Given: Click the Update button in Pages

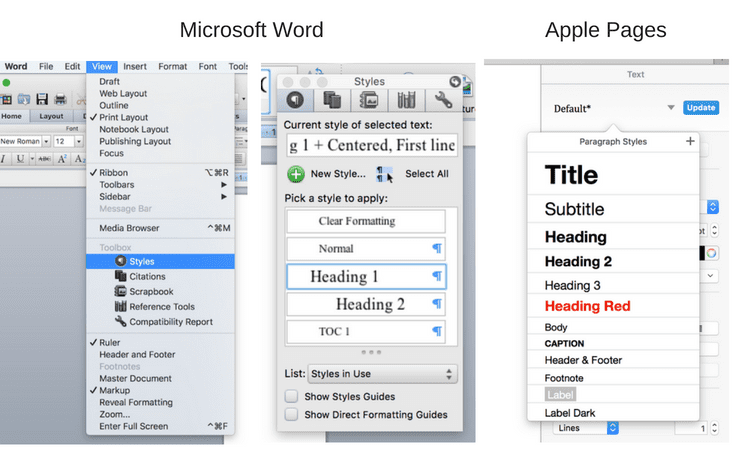Looking at the screenshot, I should point(701,108).
